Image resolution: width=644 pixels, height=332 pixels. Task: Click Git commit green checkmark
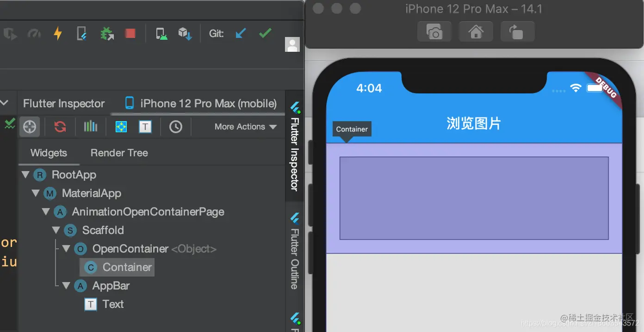[x=265, y=33]
